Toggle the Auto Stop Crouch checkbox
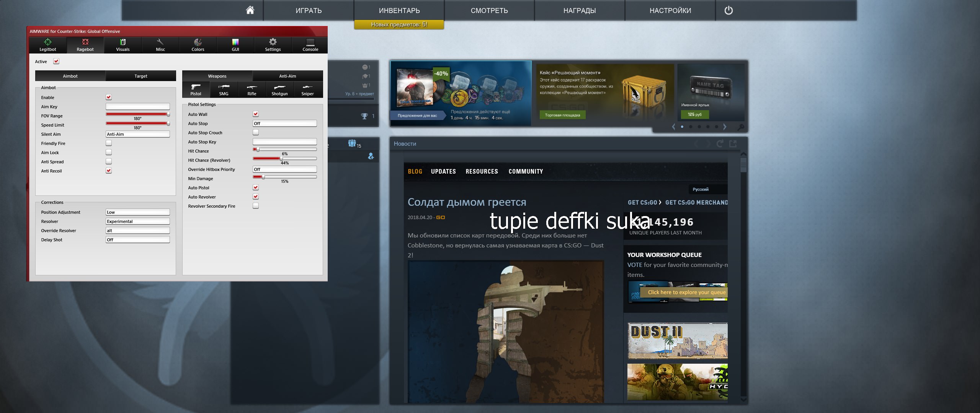 (256, 132)
